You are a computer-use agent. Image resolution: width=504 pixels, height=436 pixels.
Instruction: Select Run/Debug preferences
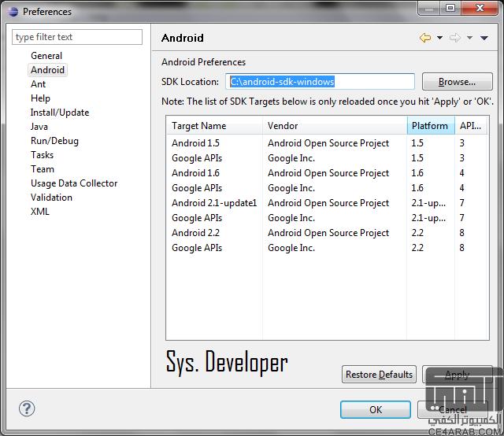click(x=54, y=141)
